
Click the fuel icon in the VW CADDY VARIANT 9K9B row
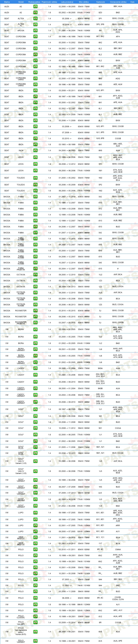coord(35,389)
